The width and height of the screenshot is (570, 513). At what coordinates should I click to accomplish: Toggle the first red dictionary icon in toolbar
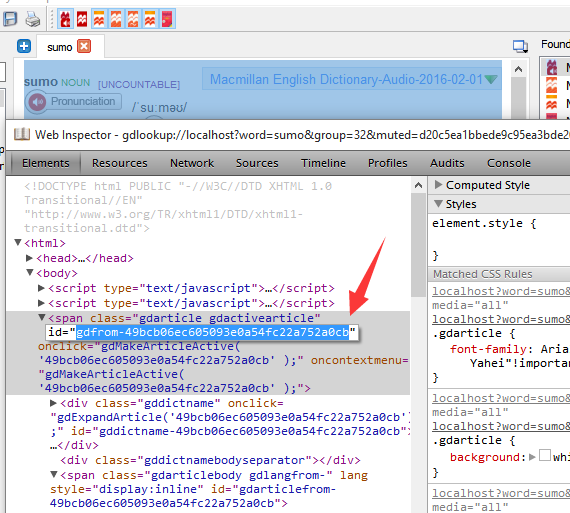pyautogui.click(x=65, y=19)
